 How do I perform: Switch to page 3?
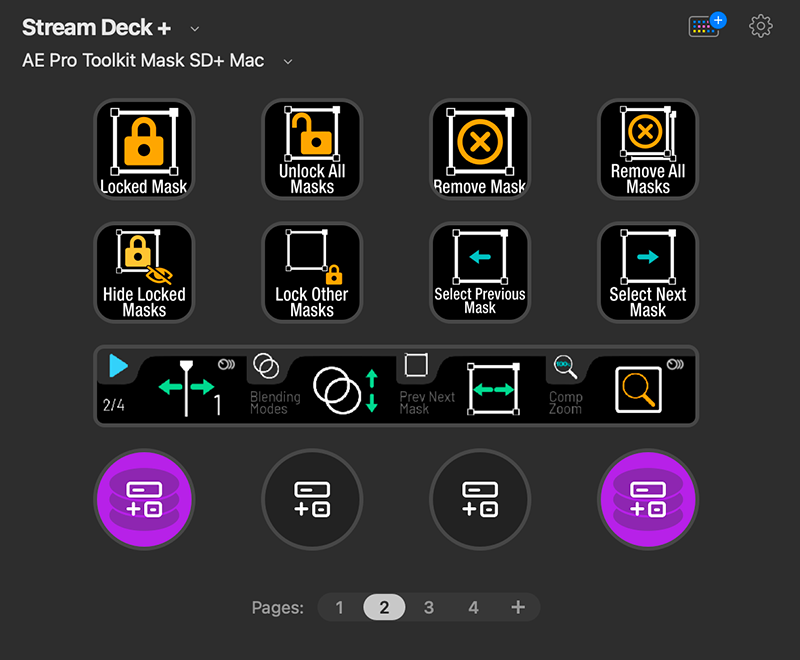point(429,607)
